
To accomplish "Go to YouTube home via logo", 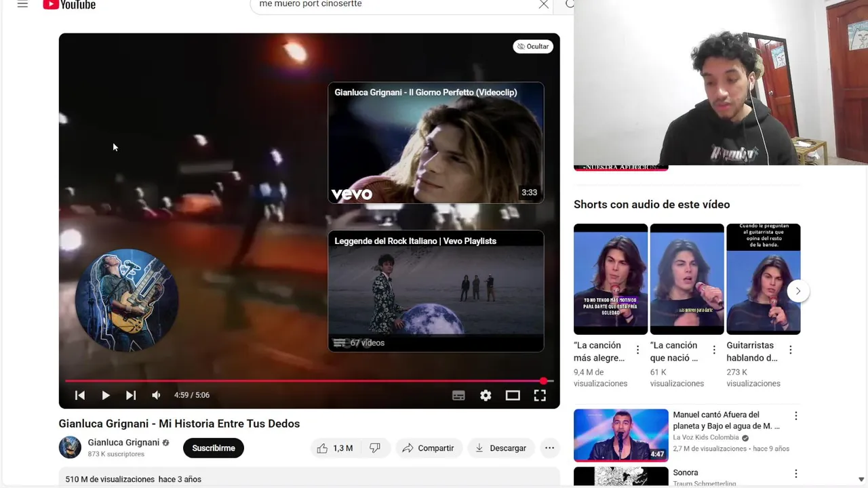I will [x=69, y=5].
